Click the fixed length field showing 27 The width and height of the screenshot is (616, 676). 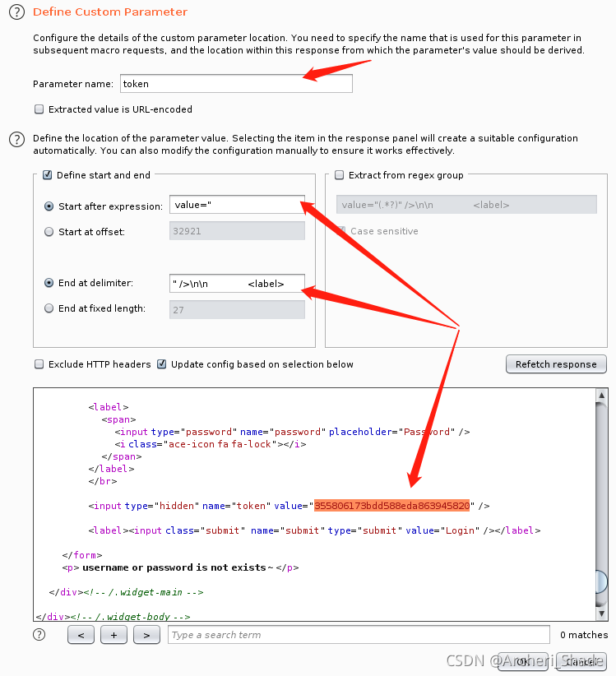coord(237,309)
